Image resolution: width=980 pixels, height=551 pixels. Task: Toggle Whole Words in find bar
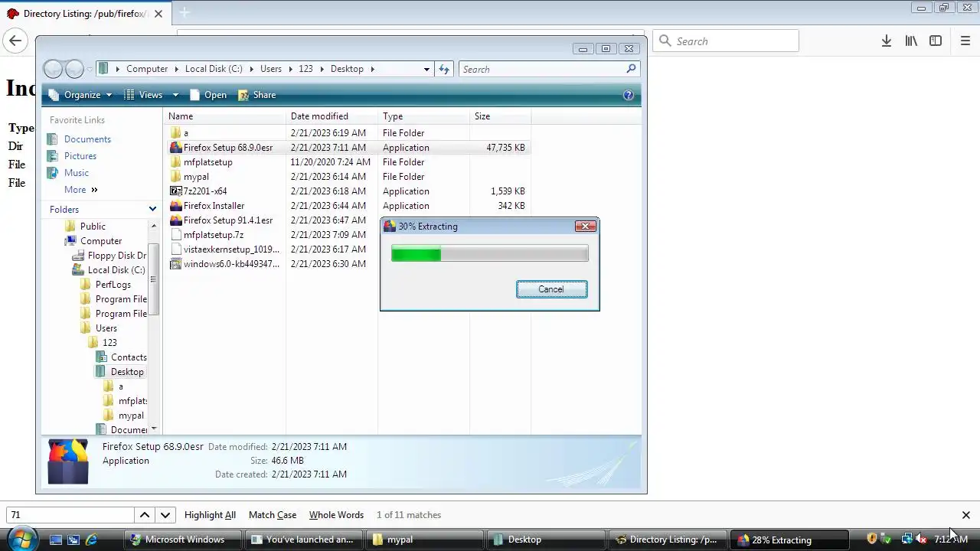point(336,515)
